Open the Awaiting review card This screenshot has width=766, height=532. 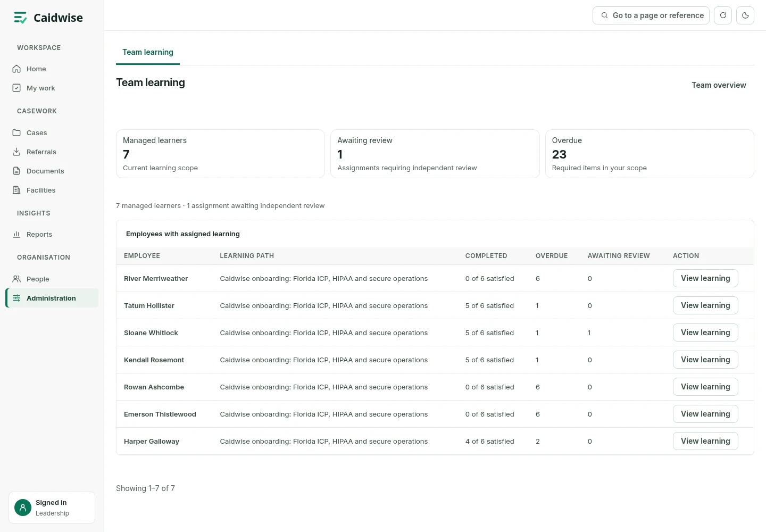tap(435, 154)
